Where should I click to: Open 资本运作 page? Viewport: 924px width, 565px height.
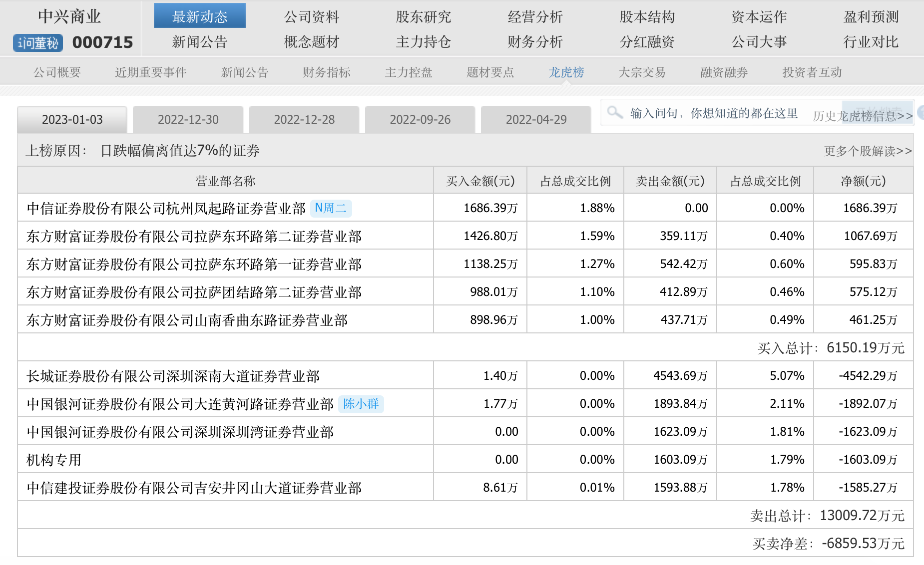click(759, 17)
